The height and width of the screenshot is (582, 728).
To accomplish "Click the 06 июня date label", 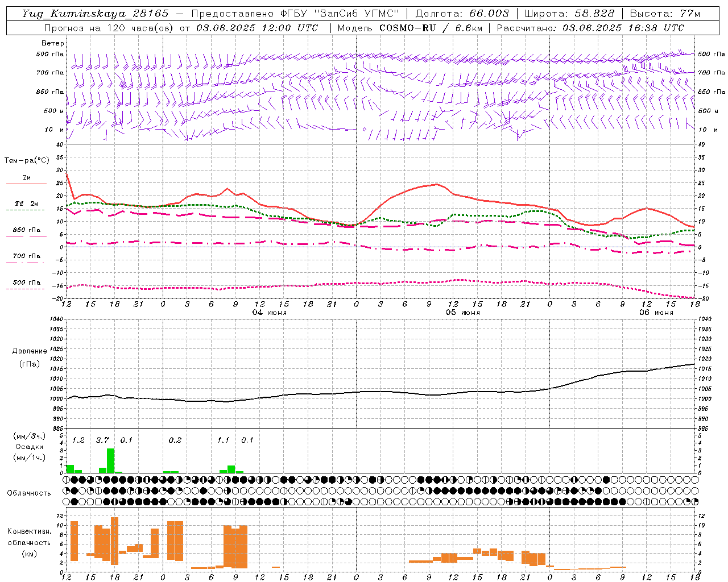I will (x=656, y=313).
